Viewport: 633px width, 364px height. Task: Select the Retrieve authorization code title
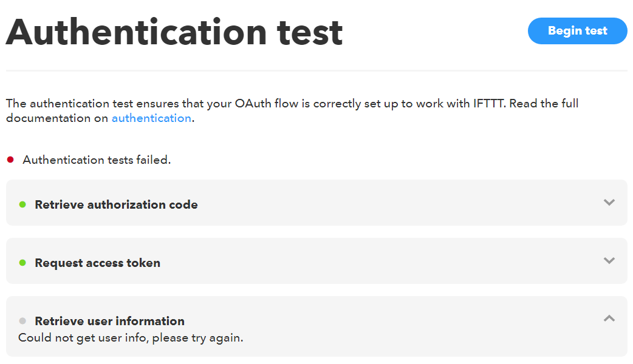(116, 204)
